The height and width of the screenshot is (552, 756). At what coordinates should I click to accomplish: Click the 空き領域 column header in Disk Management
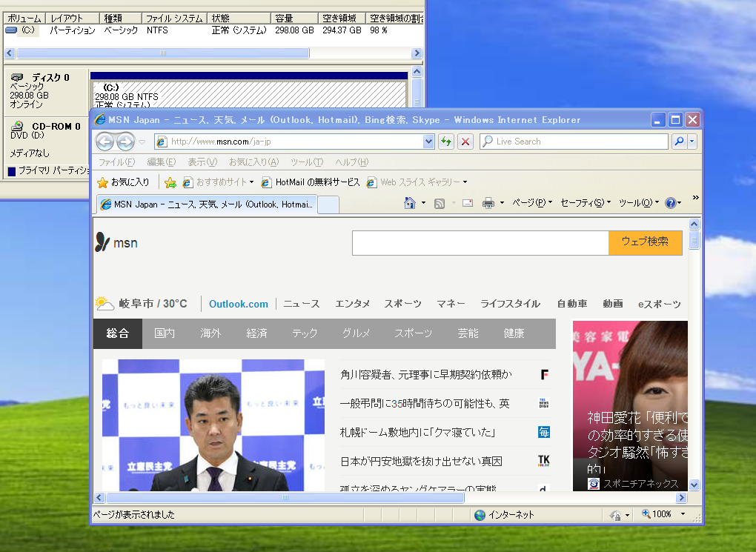click(x=342, y=19)
